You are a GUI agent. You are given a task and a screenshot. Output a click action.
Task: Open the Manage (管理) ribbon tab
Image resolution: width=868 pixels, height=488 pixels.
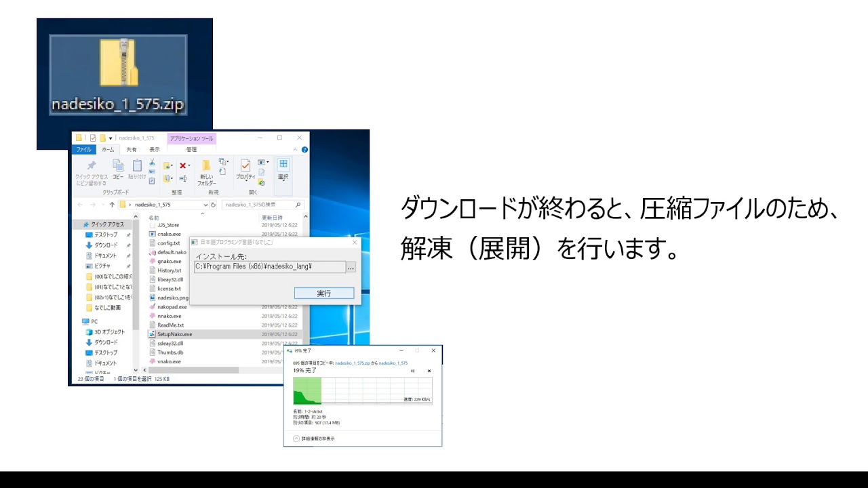click(x=191, y=149)
